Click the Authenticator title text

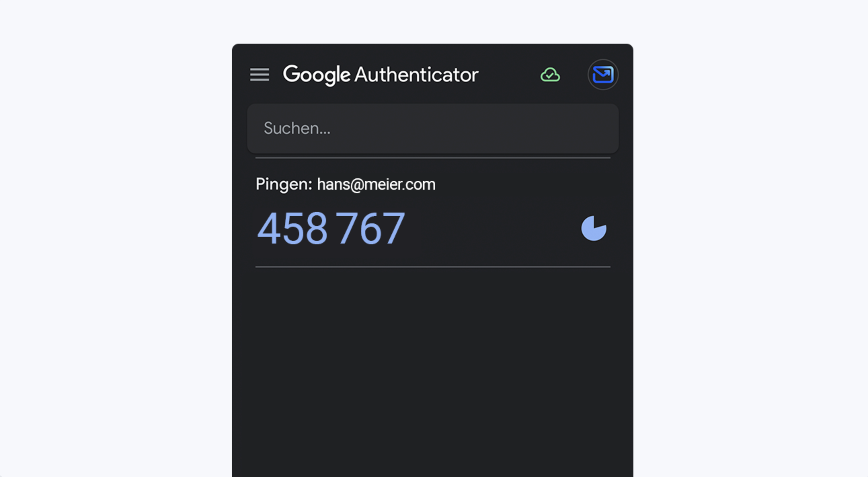[417, 74]
